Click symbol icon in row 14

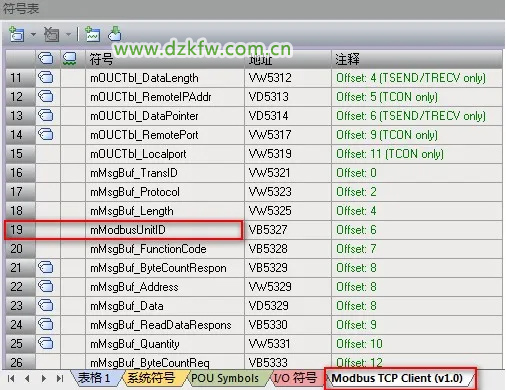(x=46, y=135)
